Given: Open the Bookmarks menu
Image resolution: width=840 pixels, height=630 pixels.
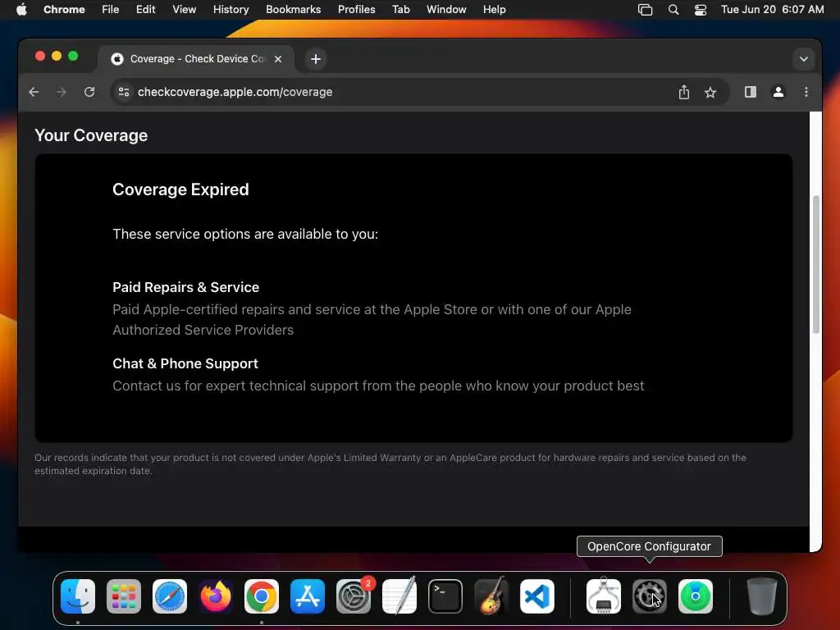Looking at the screenshot, I should tap(293, 9).
